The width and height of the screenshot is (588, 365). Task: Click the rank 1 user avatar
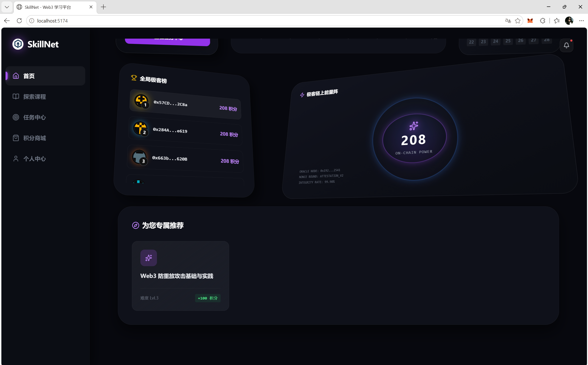tap(141, 101)
